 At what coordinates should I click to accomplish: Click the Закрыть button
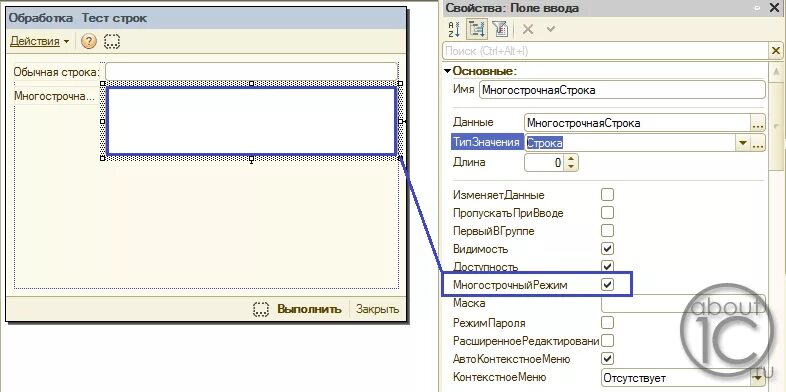377,309
